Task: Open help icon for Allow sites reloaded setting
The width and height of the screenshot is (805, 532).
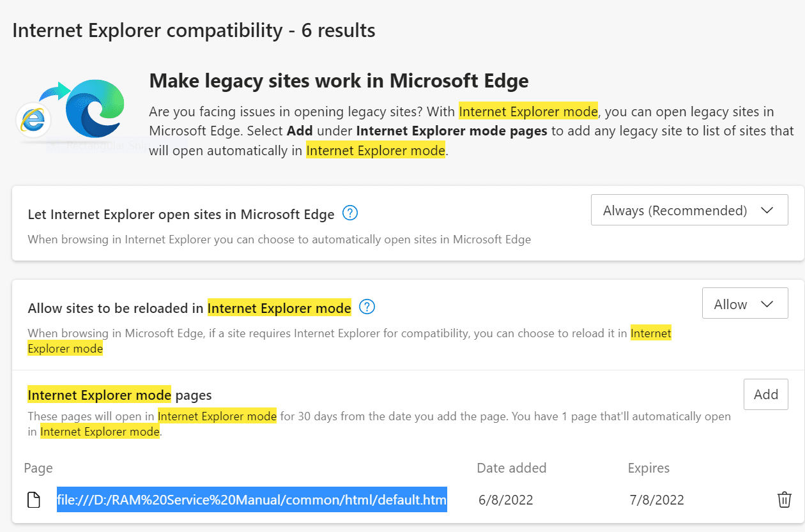Action: click(x=367, y=307)
